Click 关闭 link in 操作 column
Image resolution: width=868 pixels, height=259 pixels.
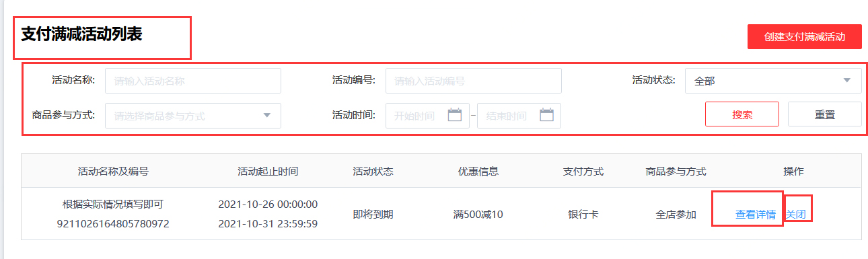click(x=796, y=215)
